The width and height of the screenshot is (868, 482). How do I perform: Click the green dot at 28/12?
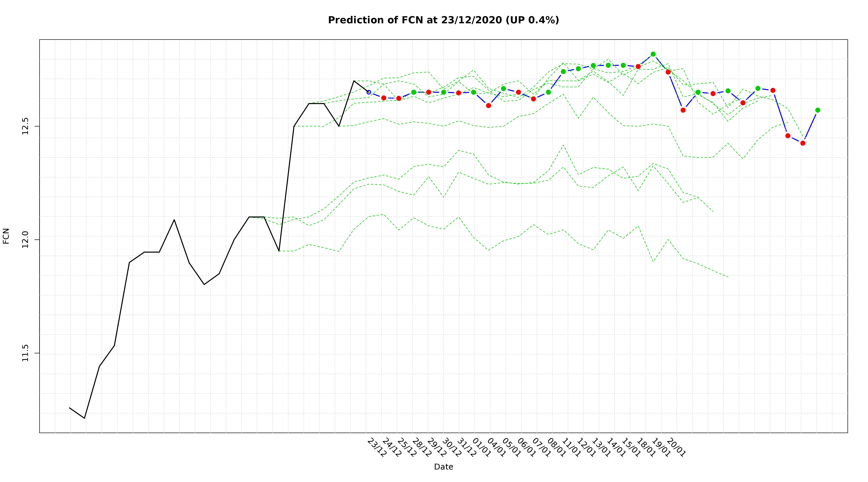pyautogui.click(x=414, y=92)
